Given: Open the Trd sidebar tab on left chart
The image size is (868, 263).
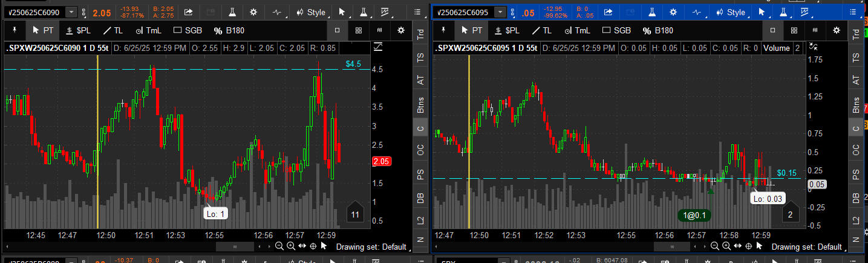Looking at the screenshot, I should (x=421, y=36).
